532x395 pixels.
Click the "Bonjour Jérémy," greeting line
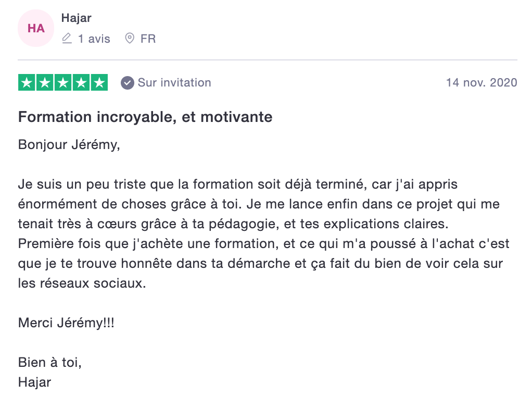point(69,144)
